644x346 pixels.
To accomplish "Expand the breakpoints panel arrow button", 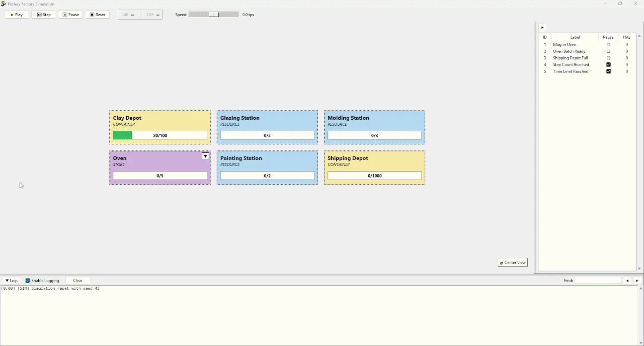I will pos(543,28).
